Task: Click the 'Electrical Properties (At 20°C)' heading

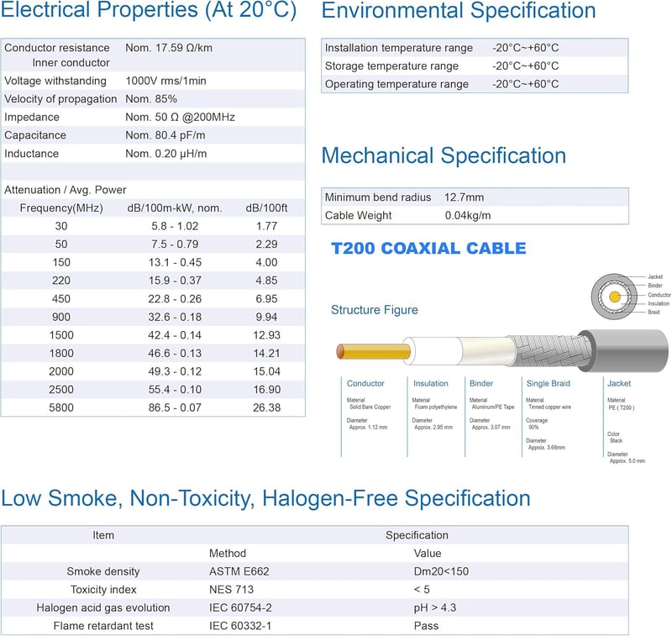Action: [x=149, y=10]
